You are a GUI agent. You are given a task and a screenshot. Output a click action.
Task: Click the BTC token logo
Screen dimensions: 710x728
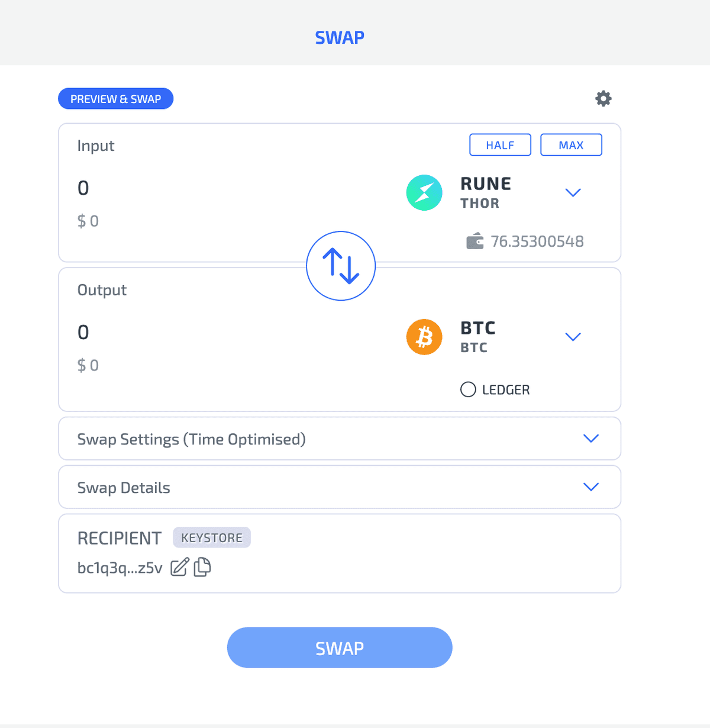click(x=424, y=337)
